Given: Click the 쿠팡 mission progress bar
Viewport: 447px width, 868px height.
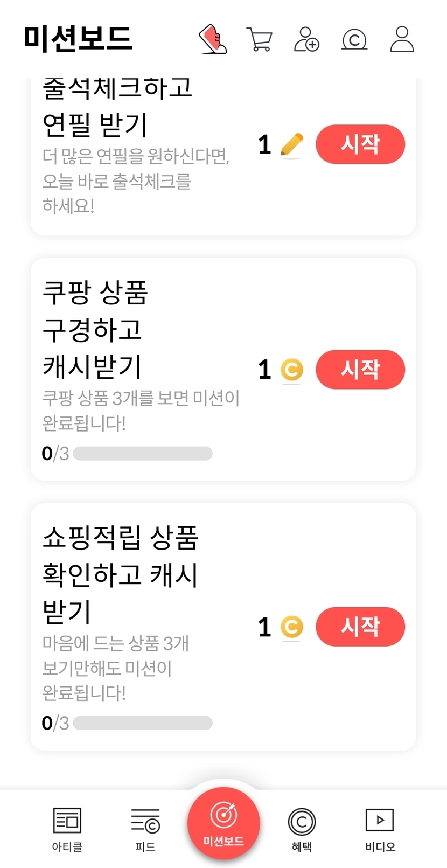Looking at the screenshot, I should [x=143, y=454].
